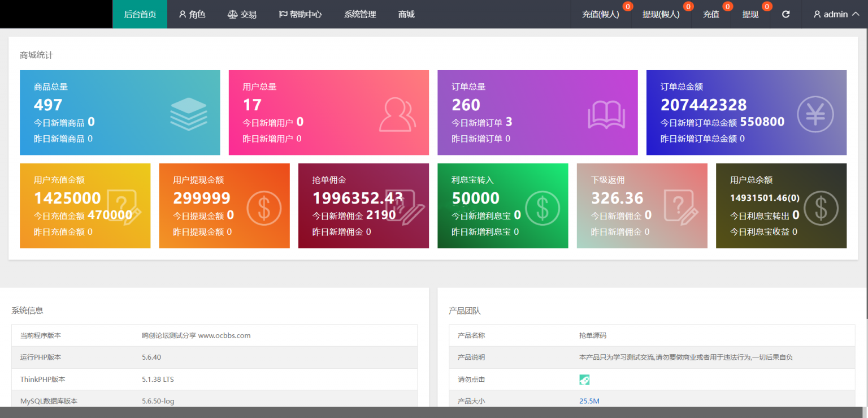
Task: Click the 商品总量 value 497
Action: pos(48,105)
